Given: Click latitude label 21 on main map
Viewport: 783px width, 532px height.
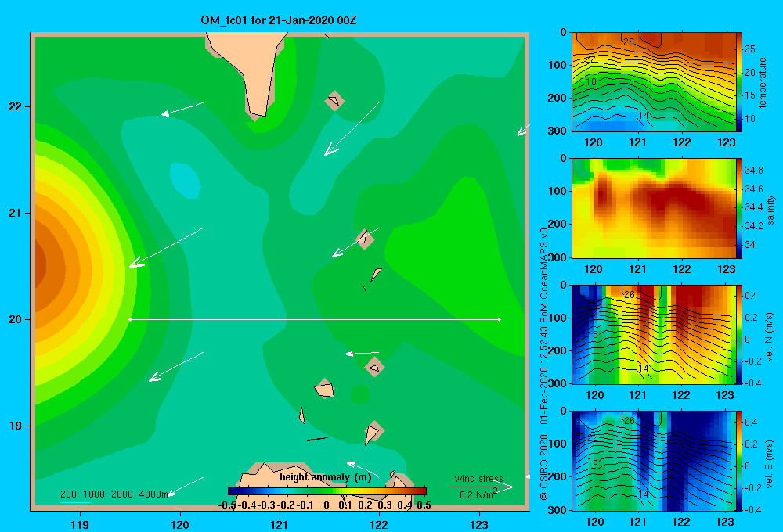Looking at the screenshot, I should (x=16, y=213).
